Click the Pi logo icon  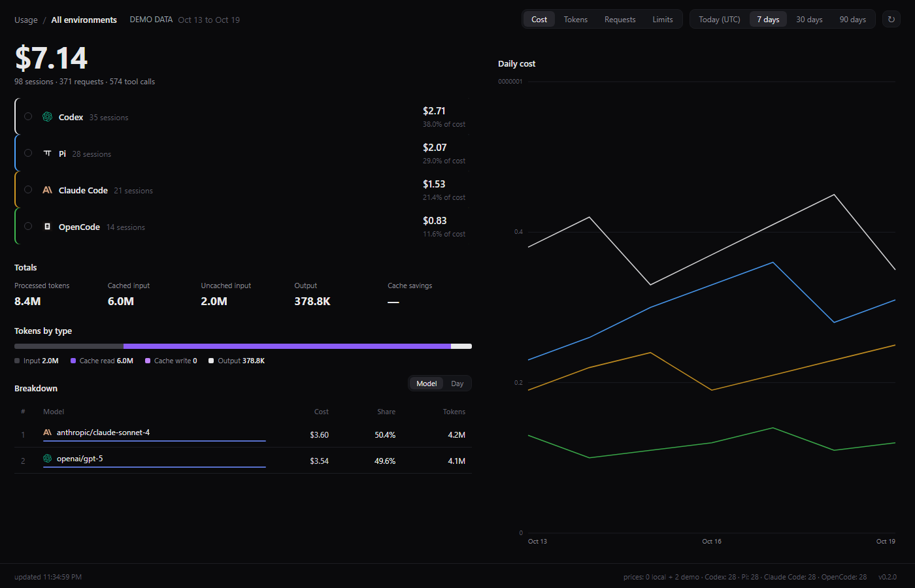47,154
